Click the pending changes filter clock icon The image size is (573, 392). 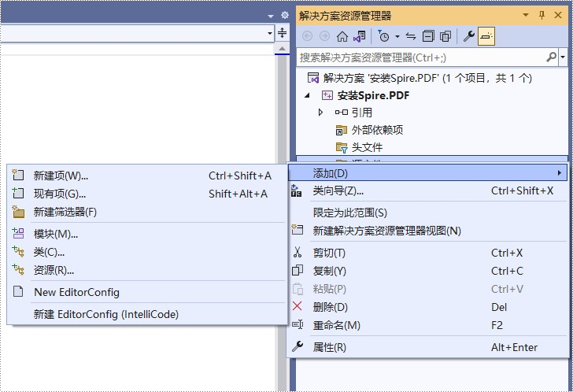click(x=383, y=36)
